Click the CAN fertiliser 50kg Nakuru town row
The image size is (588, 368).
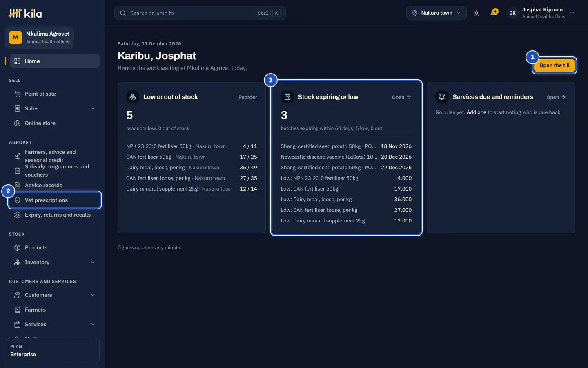[x=192, y=157]
